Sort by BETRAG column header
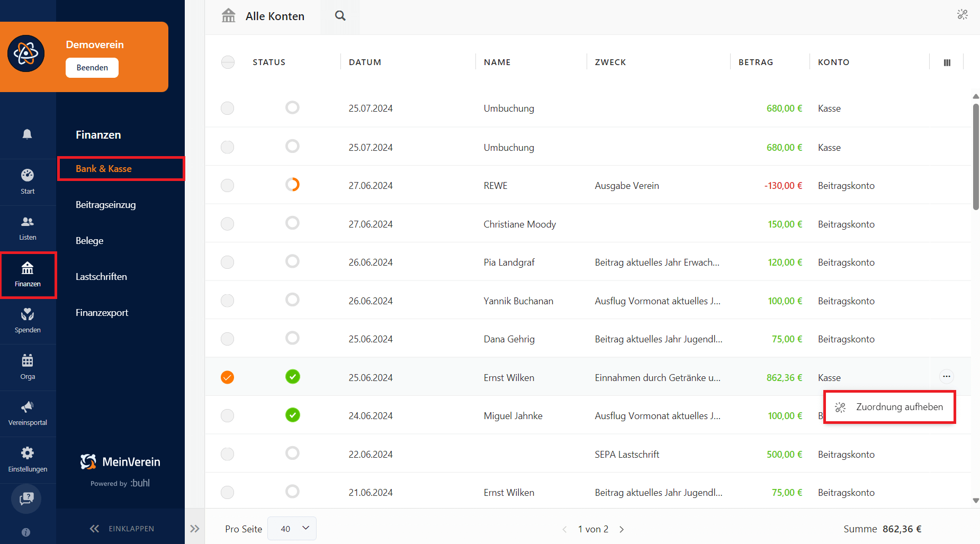Screen dimensions: 980x544 pyautogui.click(x=756, y=62)
